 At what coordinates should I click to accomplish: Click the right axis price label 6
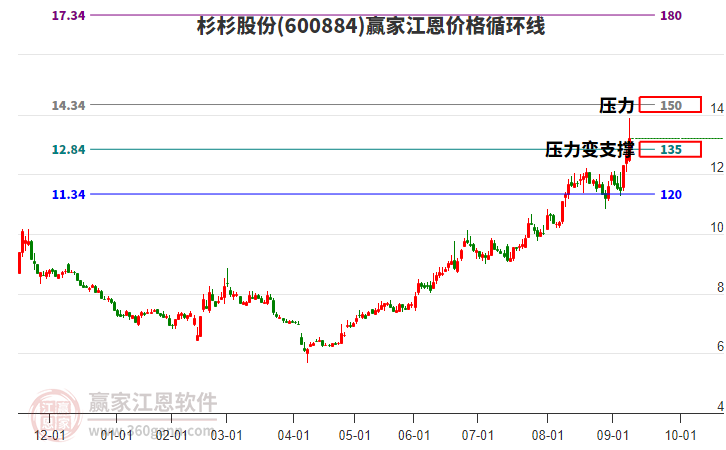pos(720,346)
